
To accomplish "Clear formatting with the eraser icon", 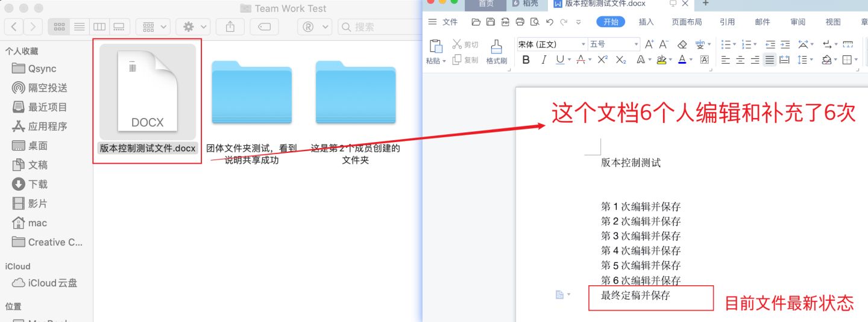I will click(x=682, y=45).
